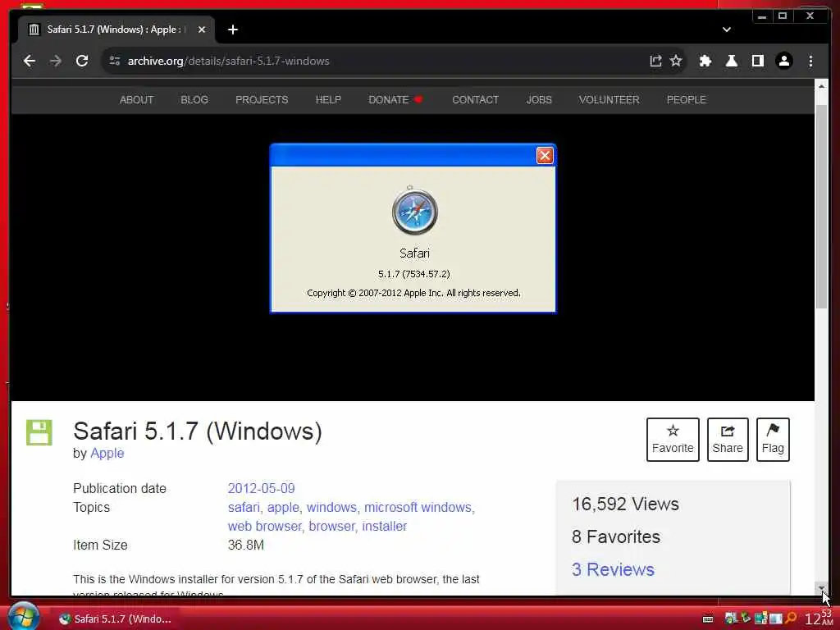The image size is (840, 630).
Task: Open the microsoft windows topic link
Action: pyautogui.click(x=418, y=507)
